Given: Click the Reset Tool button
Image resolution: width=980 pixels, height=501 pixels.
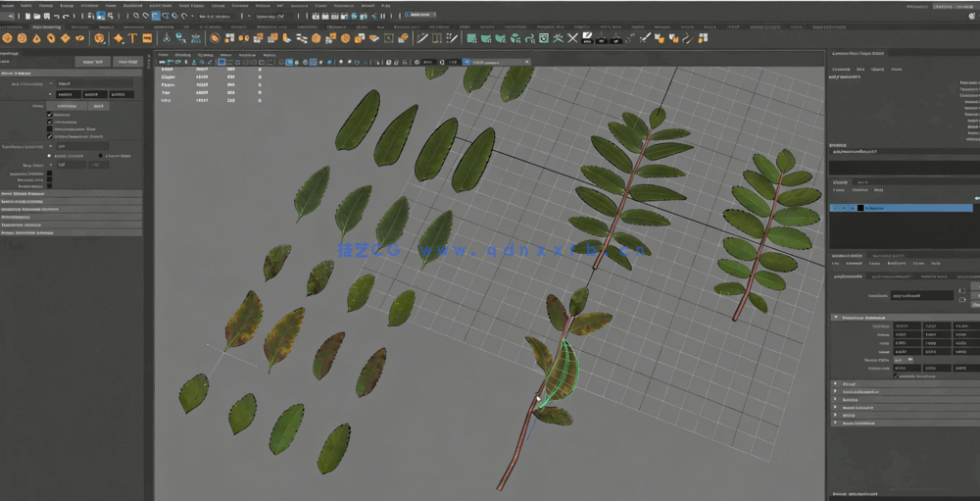Looking at the screenshot, I should pos(91,61).
